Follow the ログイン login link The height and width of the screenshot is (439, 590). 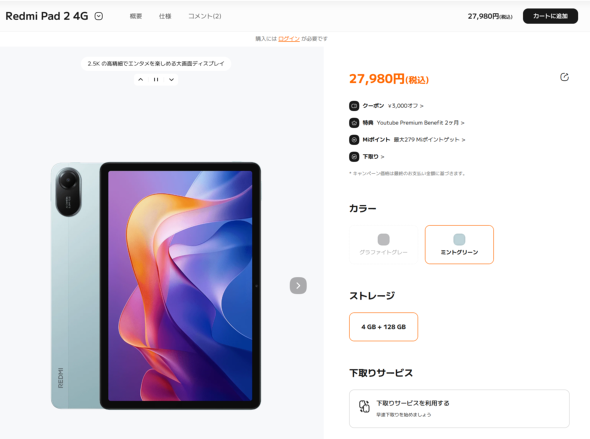click(x=289, y=39)
